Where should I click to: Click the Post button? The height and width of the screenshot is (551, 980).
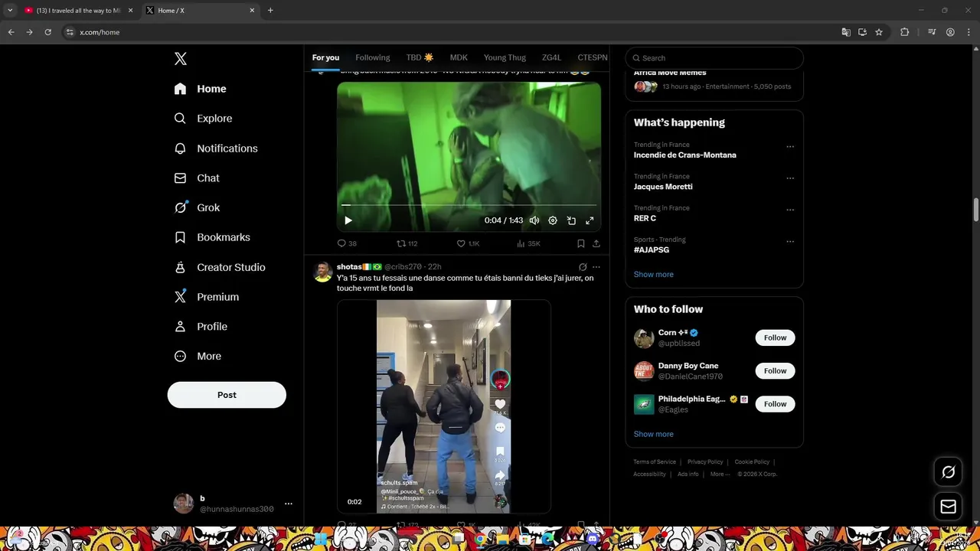click(x=227, y=395)
